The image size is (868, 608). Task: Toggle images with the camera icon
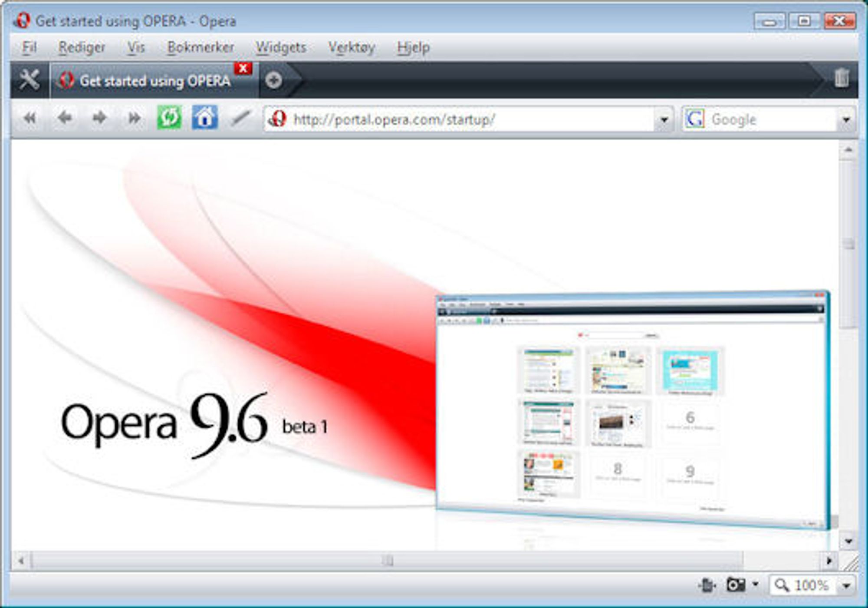coord(736,585)
